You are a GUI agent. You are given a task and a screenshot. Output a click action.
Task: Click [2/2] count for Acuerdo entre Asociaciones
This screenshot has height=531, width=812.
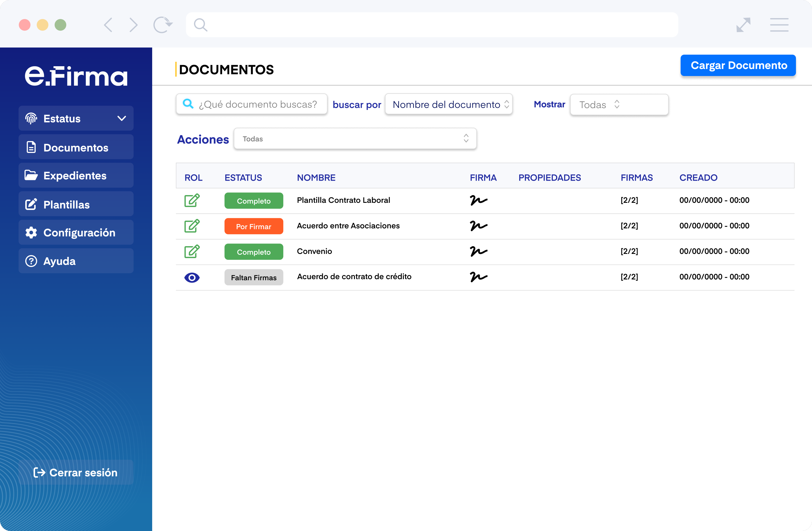[x=630, y=226]
